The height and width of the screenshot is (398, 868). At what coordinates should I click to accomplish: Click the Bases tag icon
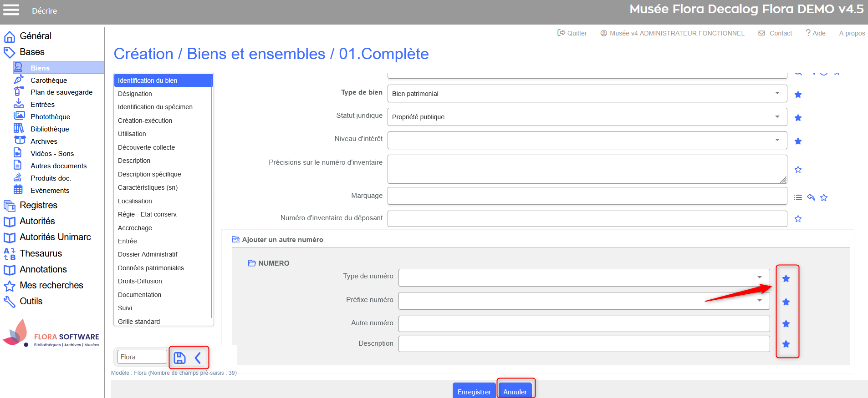point(10,52)
